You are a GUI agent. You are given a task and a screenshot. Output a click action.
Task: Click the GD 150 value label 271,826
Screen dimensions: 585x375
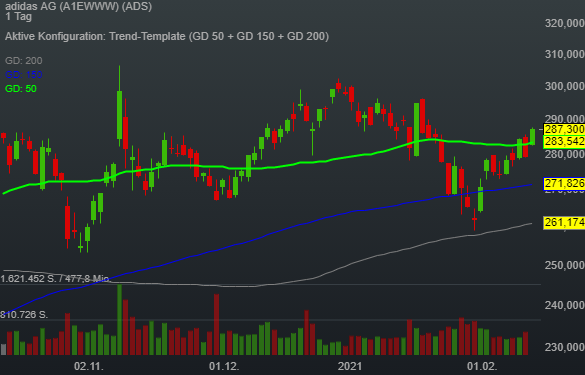[564, 183]
